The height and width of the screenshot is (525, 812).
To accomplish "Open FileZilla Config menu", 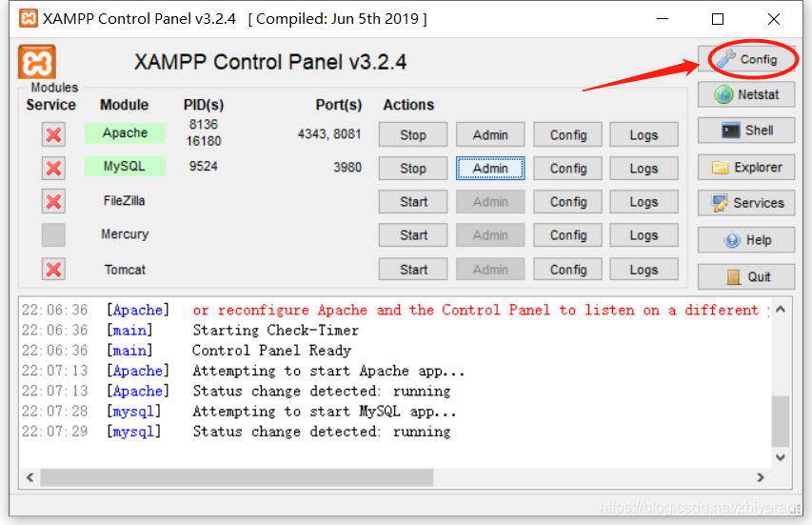I will pos(567,202).
